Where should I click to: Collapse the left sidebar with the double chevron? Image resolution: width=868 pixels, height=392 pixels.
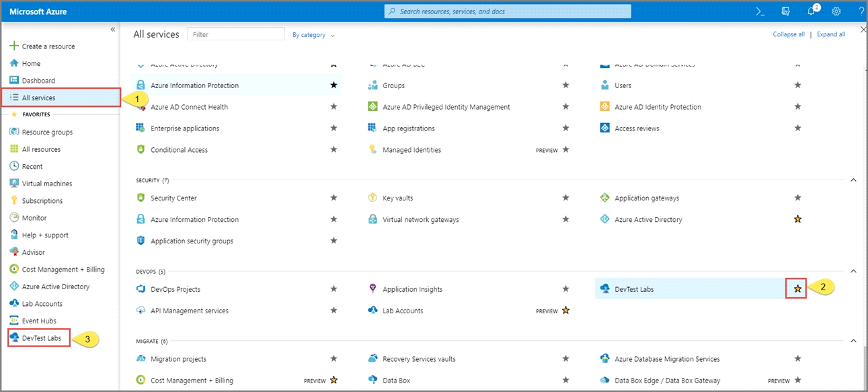pyautogui.click(x=113, y=30)
